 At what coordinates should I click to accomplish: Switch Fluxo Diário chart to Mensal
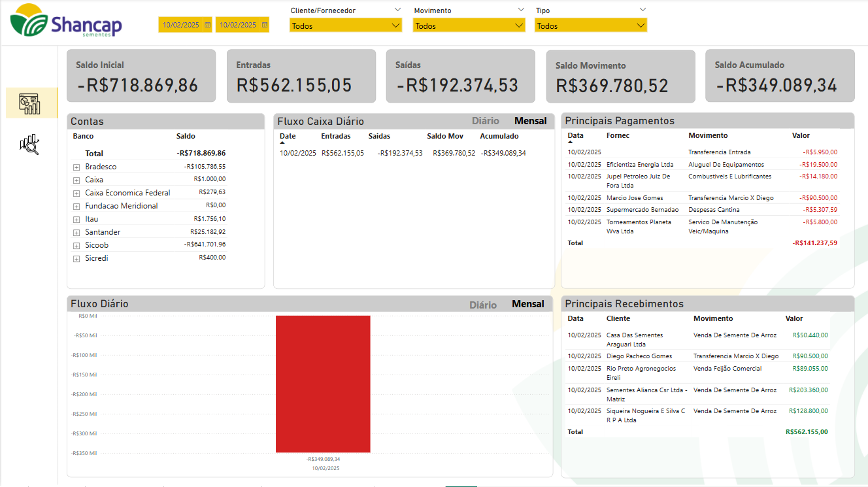tap(528, 304)
